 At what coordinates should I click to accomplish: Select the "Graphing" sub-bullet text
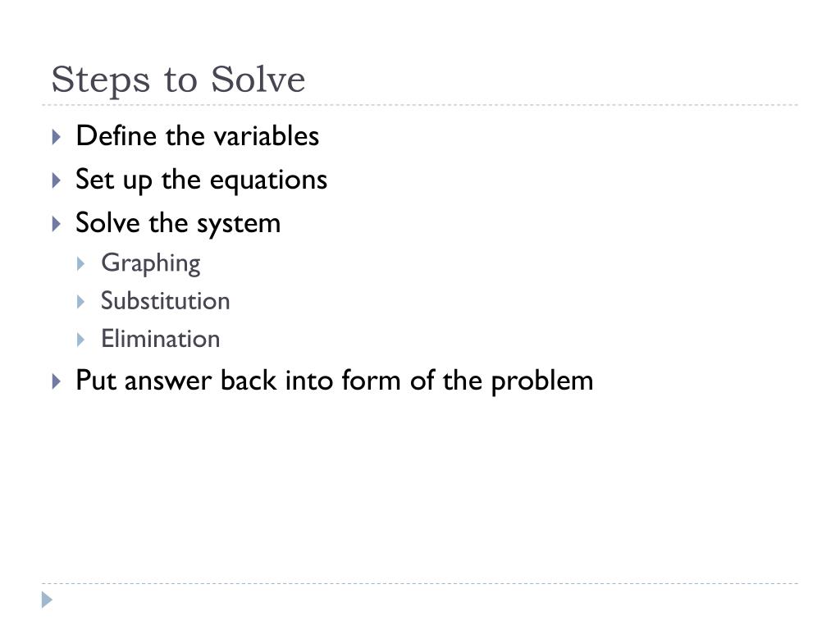(151, 263)
